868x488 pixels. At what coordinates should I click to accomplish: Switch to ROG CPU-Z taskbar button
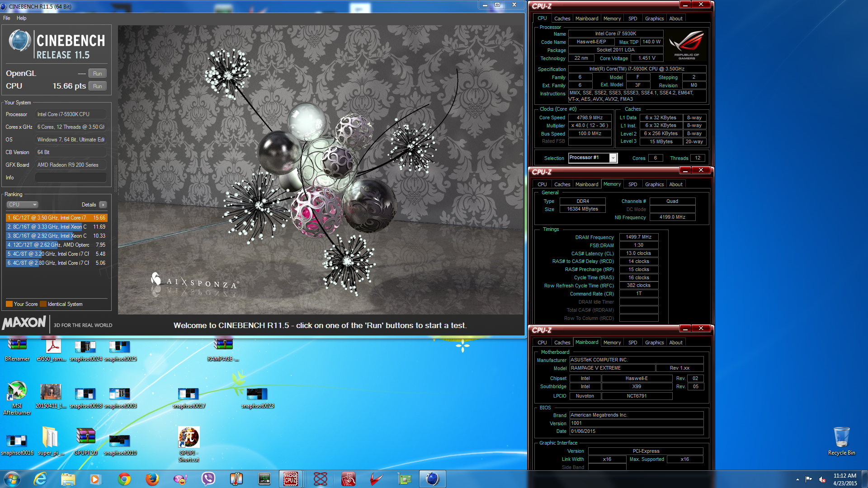tap(291, 479)
